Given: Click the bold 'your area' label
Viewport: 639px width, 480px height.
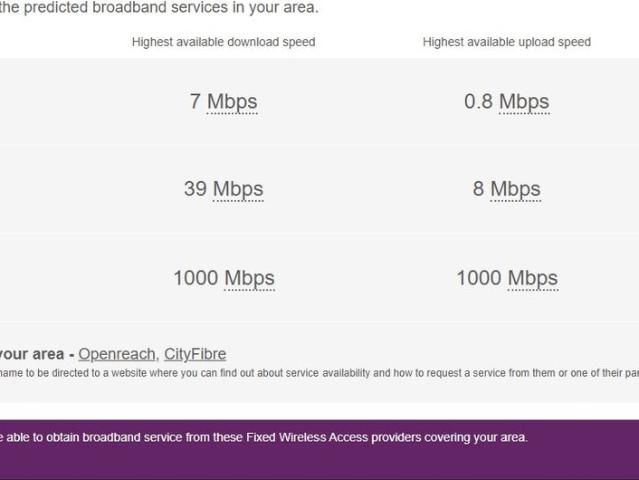Looking at the screenshot, I should pos(32,354).
